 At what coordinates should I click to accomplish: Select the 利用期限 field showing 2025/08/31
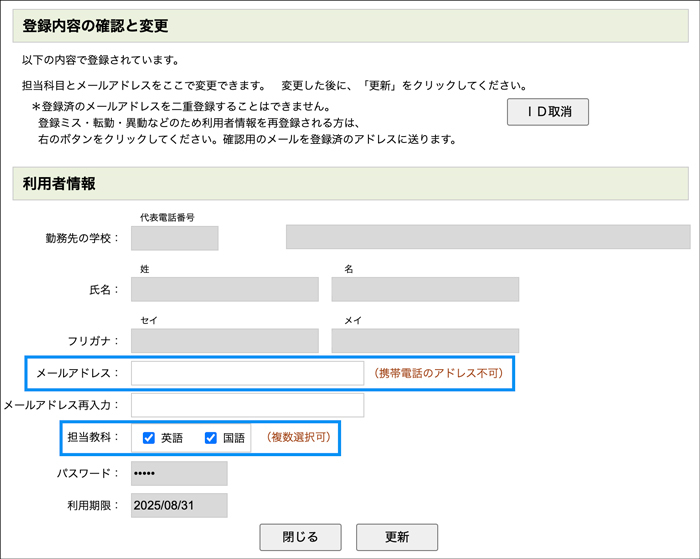point(179,505)
